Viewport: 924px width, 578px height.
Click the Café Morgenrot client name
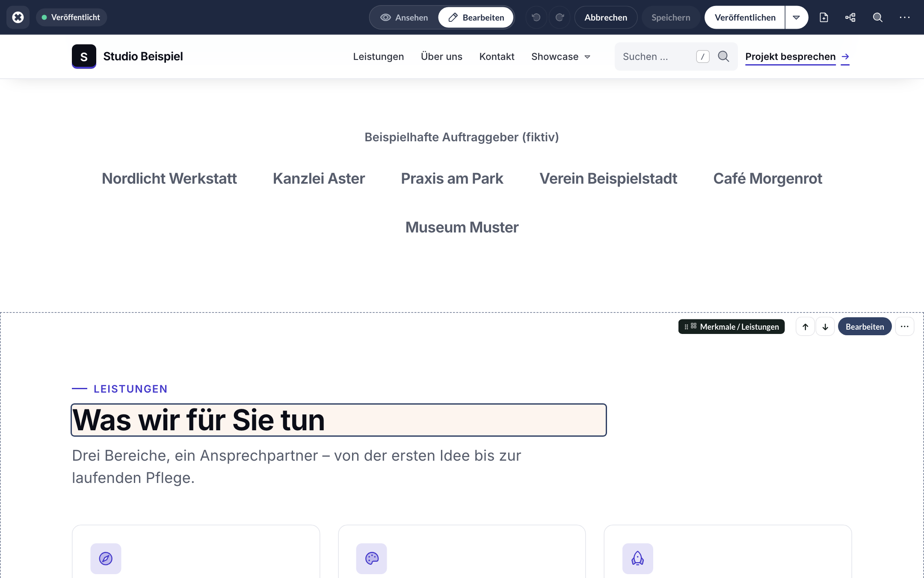[x=768, y=179]
